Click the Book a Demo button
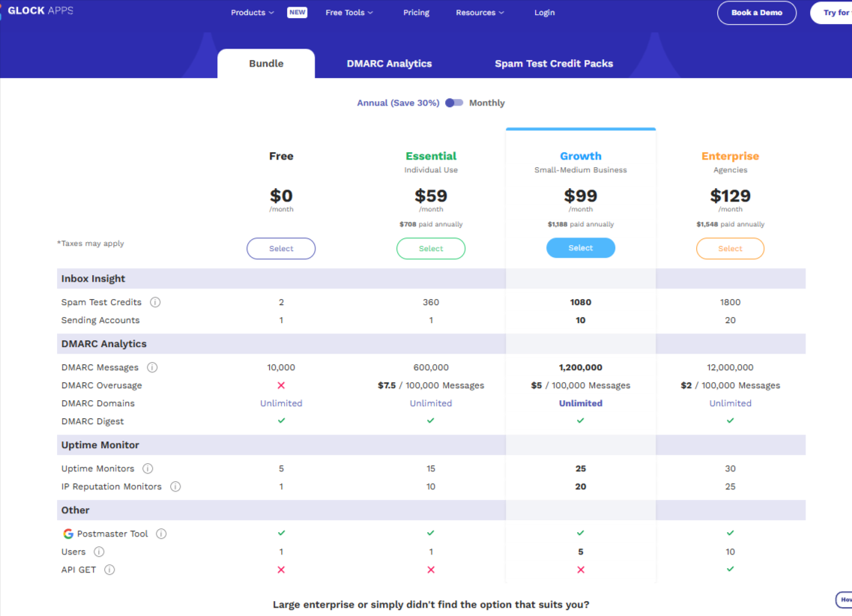Image resolution: width=852 pixels, height=616 pixels. (756, 13)
